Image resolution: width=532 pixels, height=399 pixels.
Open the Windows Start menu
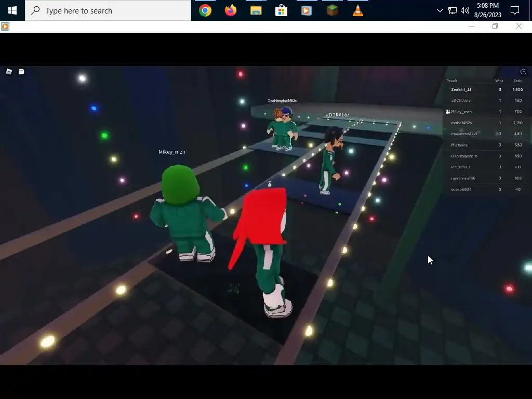coord(12,10)
